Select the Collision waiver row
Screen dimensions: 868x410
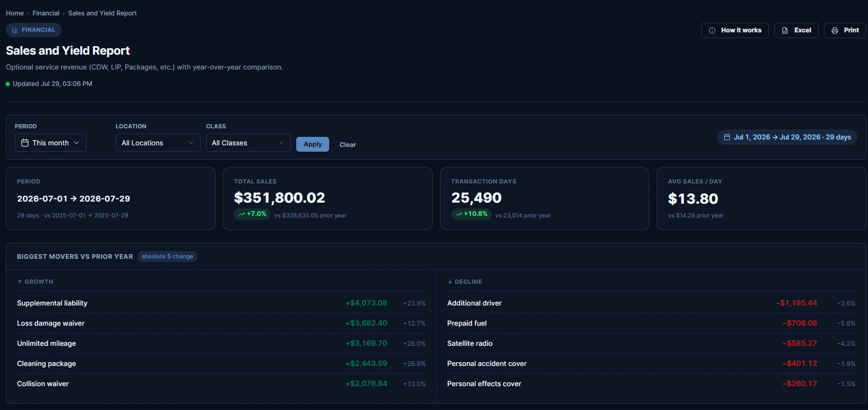[x=221, y=384]
